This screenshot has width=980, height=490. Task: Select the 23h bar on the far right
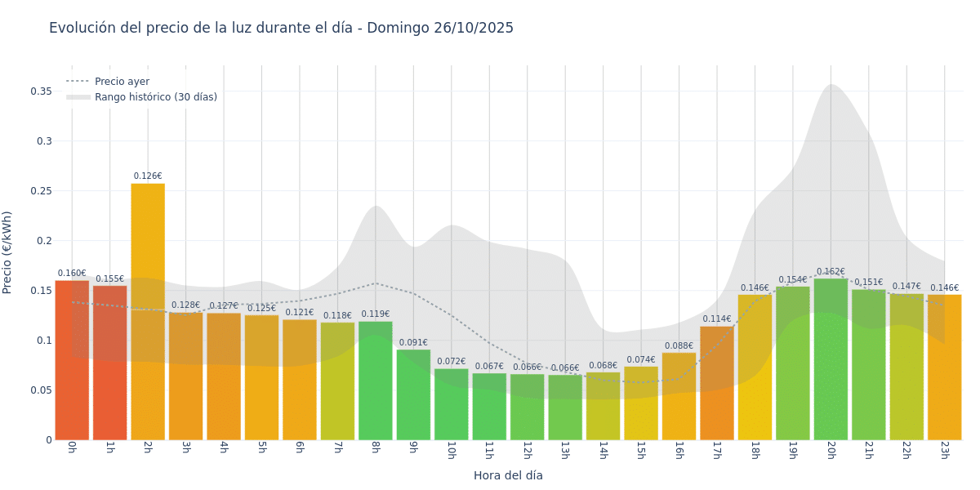coord(944,367)
